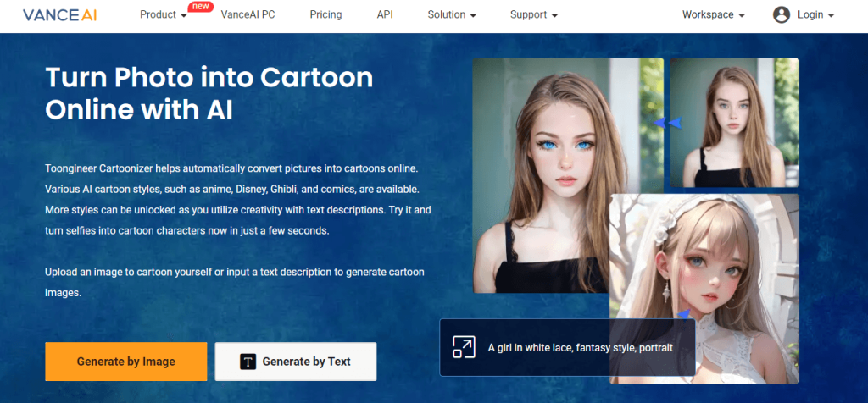This screenshot has height=403, width=868.
Task: Open the Workspace dropdown
Action: click(x=713, y=15)
